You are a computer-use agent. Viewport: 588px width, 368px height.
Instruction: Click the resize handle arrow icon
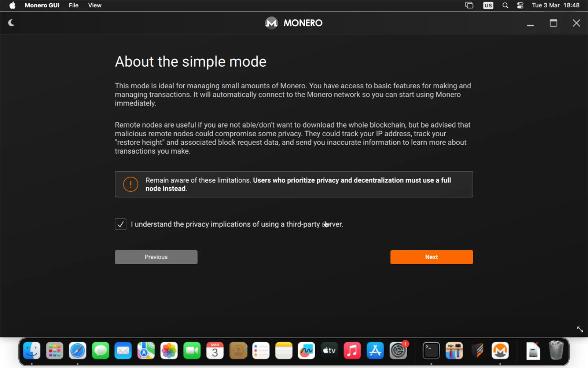[580, 330]
